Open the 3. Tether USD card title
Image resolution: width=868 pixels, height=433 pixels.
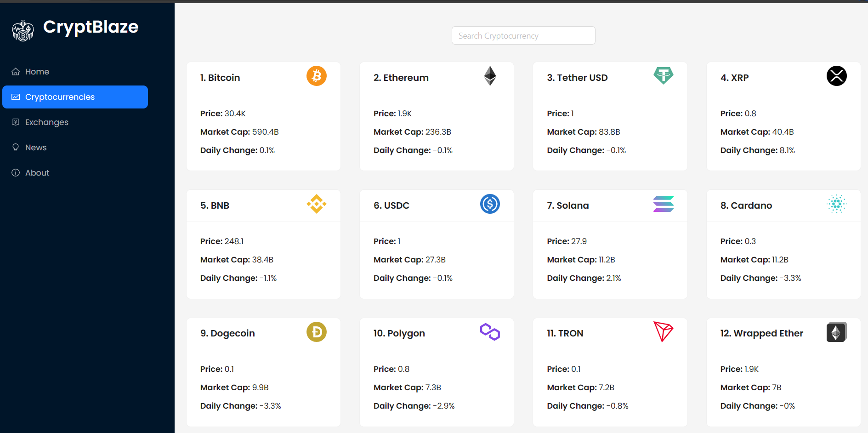pyautogui.click(x=577, y=78)
